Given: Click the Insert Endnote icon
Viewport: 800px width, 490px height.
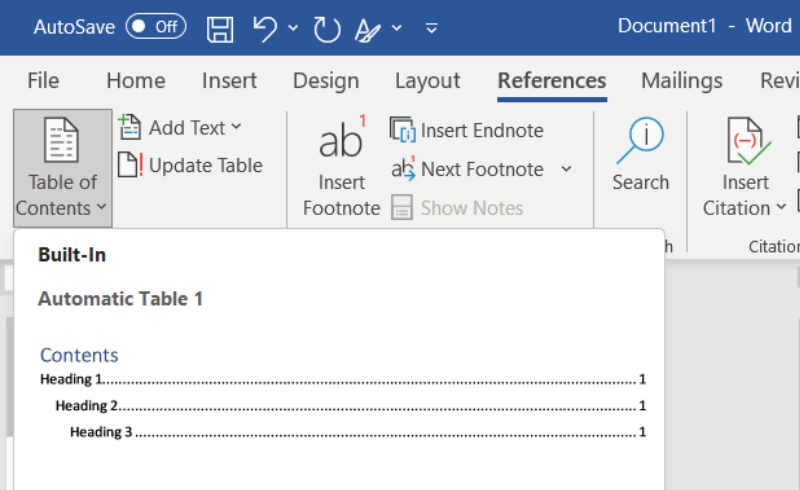Looking at the screenshot, I should pyautogui.click(x=403, y=130).
